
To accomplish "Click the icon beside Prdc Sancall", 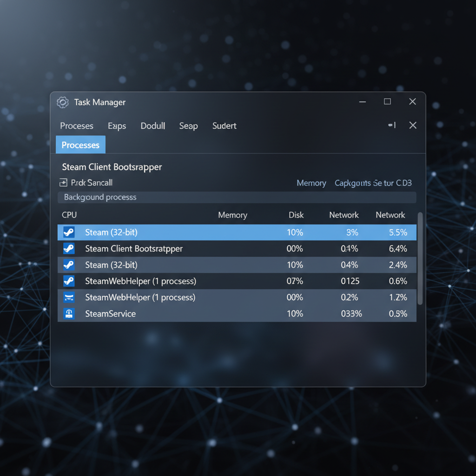I will coord(63,182).
